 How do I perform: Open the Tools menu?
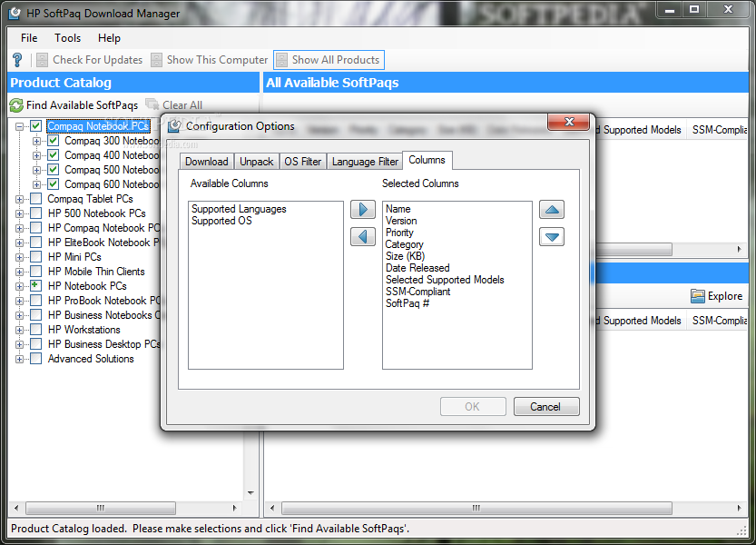pyautogui.click(x=67, y=38)
